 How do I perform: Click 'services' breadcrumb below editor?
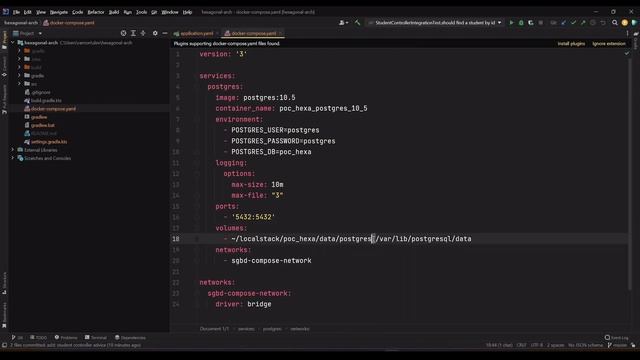(x=246, y=329)
